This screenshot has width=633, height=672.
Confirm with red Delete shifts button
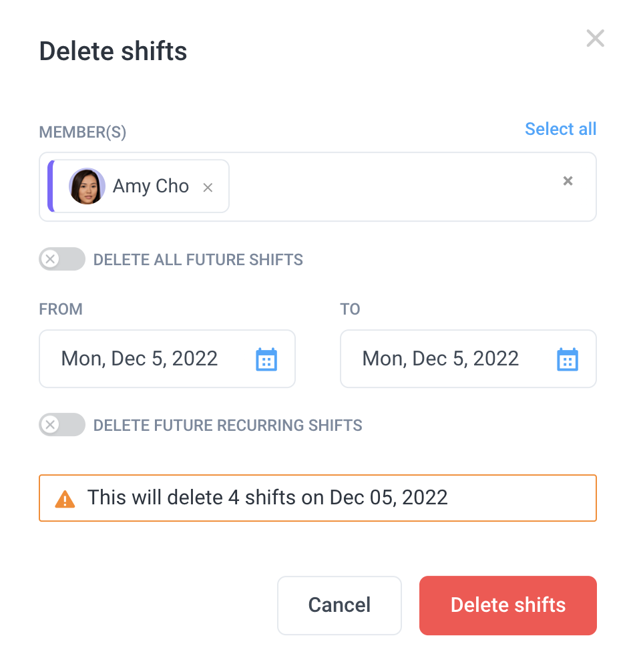(508, 605)
